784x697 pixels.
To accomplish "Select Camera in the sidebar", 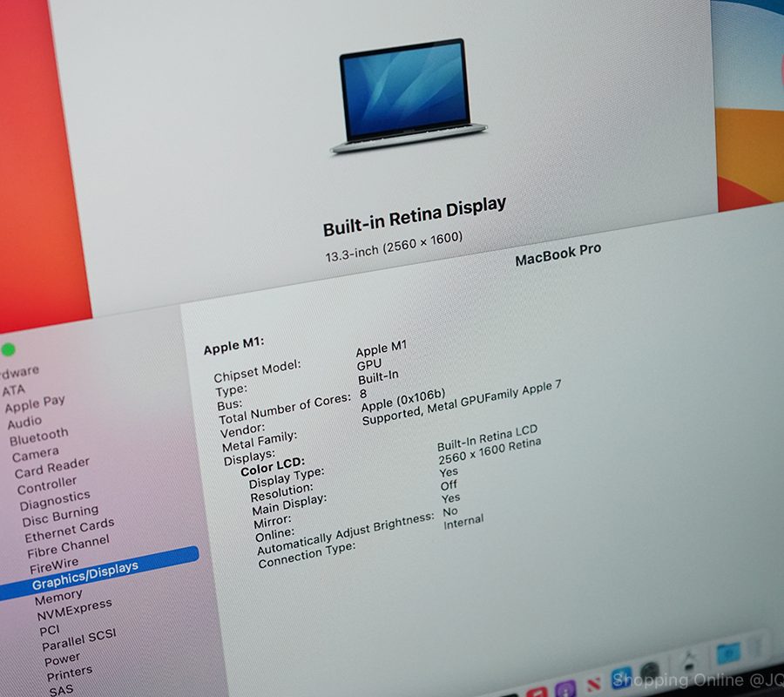I will tap(35, 455).
